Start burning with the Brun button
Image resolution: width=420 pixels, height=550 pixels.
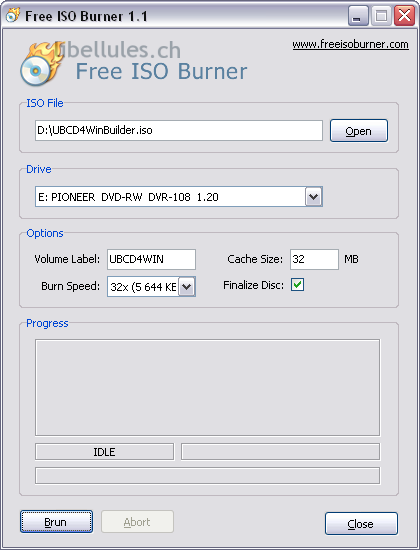pos(56,522)
